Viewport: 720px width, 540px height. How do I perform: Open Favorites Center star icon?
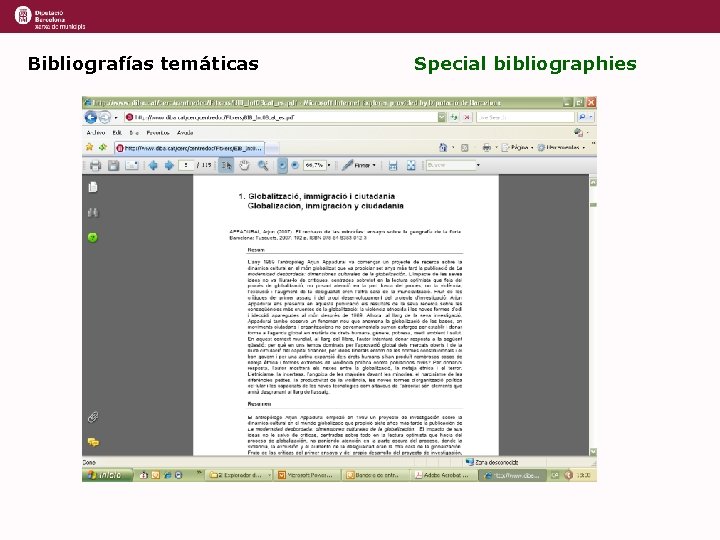tap(90, 147)
